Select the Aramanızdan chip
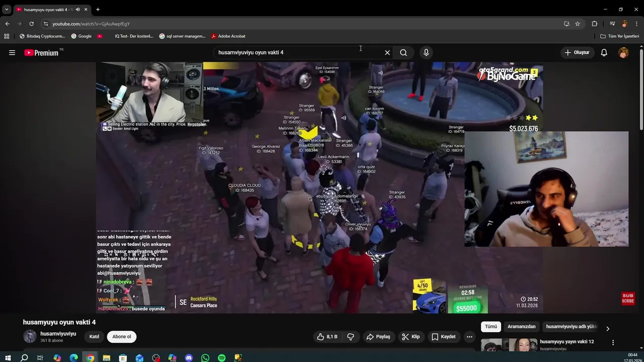The width and height of the screenshot is (644, 362). coord(521,327)
